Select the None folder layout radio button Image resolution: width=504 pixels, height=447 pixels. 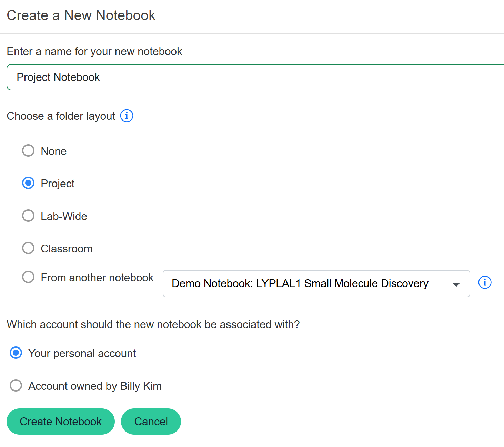pos(28,150)
